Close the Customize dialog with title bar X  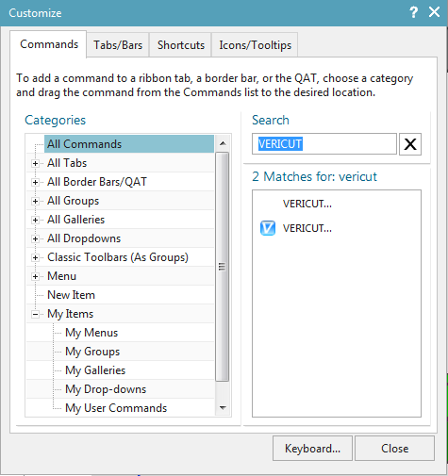pos(434,12)
